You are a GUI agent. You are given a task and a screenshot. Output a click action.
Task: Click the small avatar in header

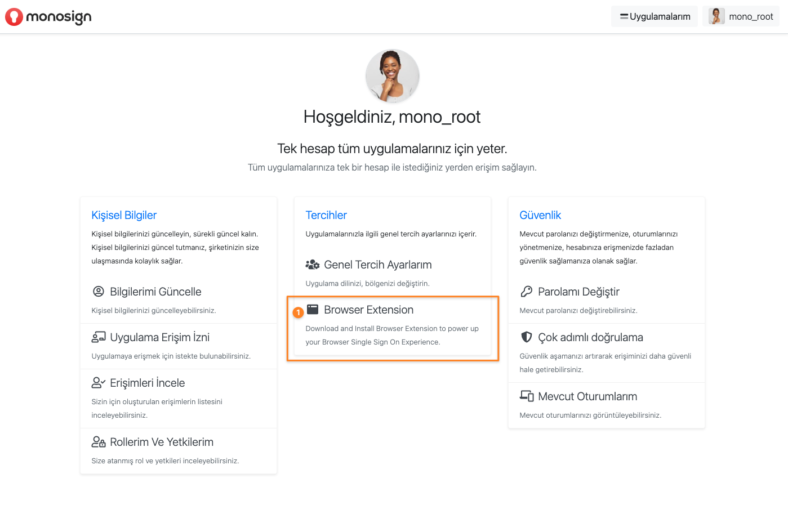click(716, 16)
